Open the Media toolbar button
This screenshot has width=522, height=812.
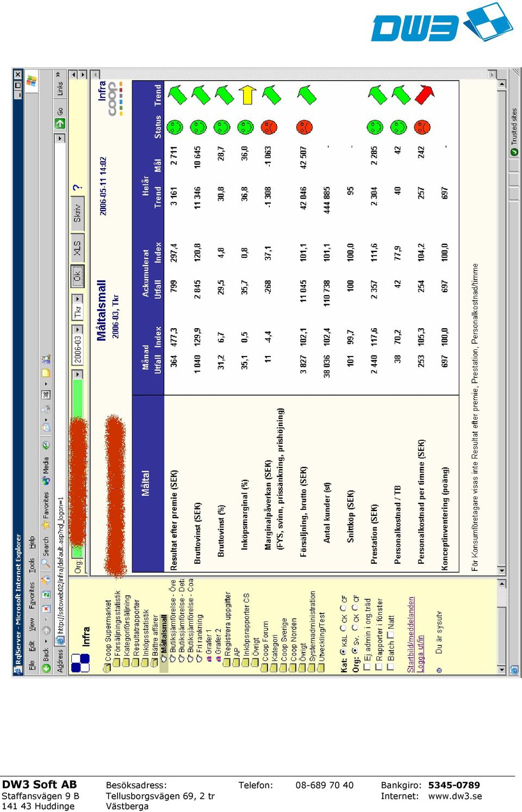pyautogui.click(x=46, y=472)
